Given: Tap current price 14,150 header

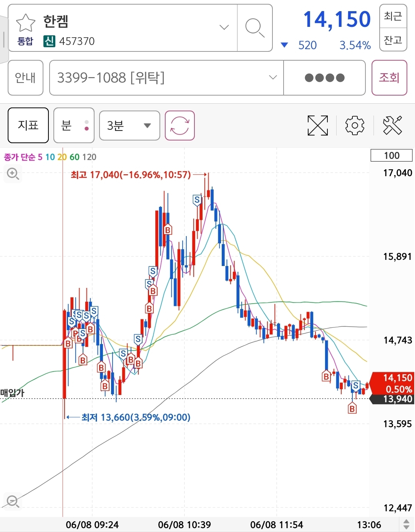Looking at the screenshot, I should coord(337,19).
